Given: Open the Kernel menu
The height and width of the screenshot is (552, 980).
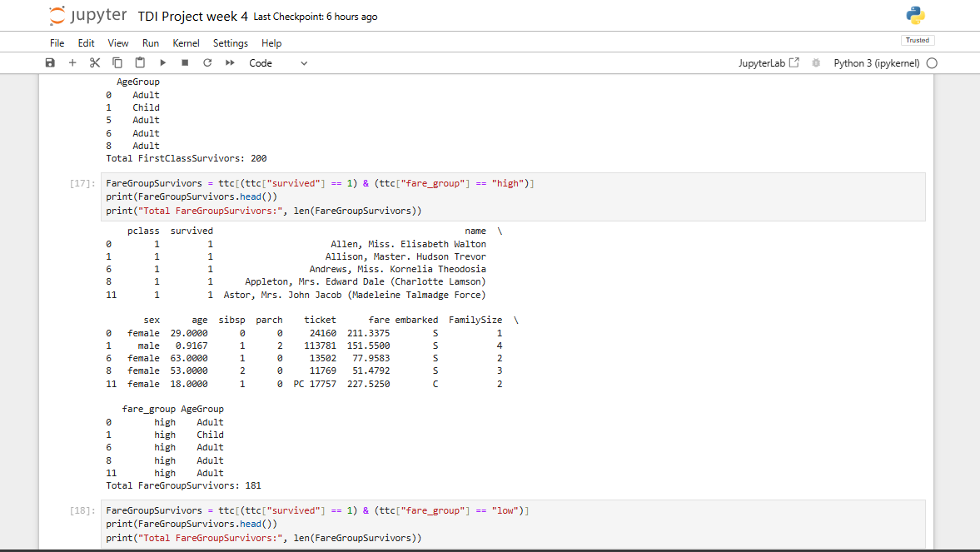Looking at the screenshot, I should (186, 43).
